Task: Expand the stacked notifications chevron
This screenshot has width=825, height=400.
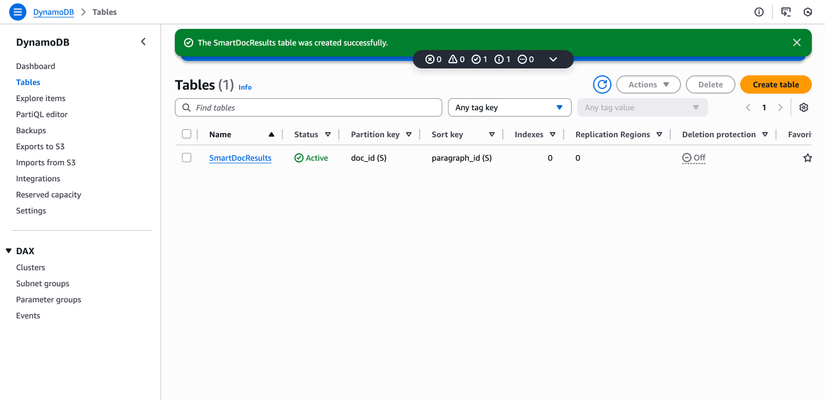Action: coord(553,59)
